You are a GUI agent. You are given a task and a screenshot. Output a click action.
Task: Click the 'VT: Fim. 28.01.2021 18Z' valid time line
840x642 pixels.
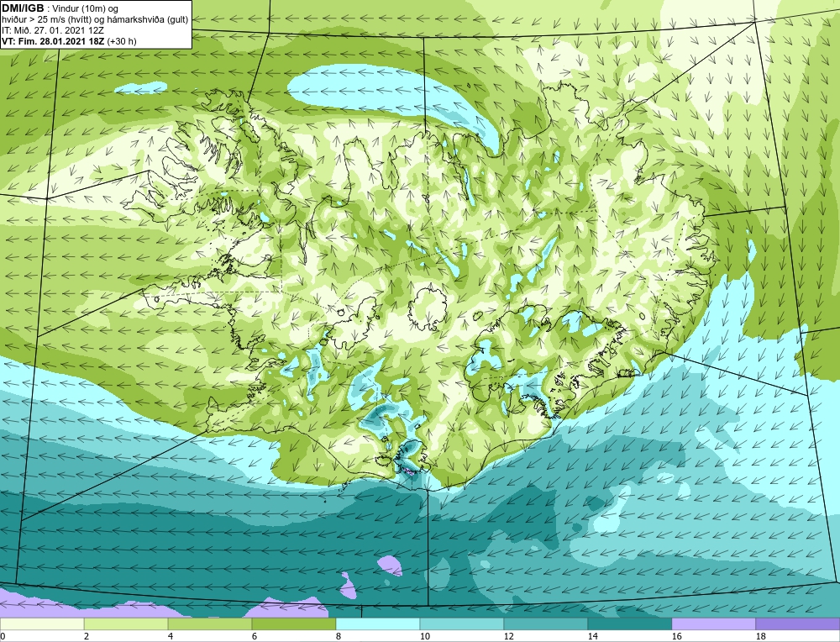54,41
